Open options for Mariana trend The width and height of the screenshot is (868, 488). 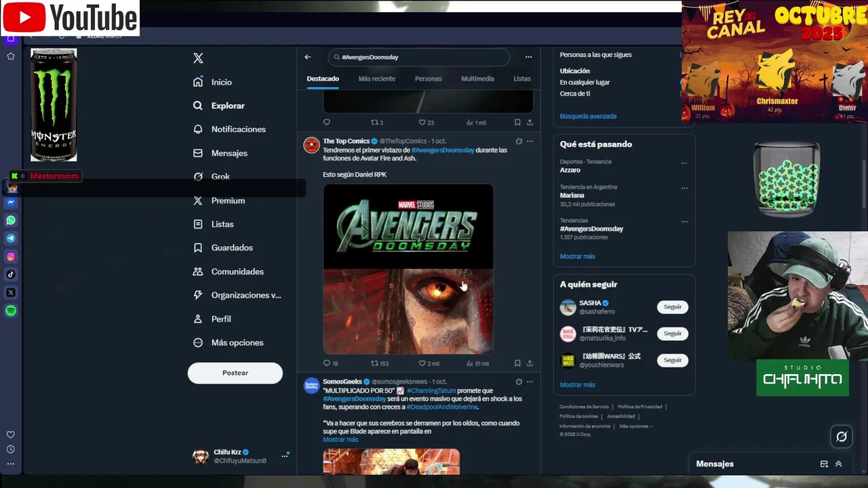(x=684, y=188)
